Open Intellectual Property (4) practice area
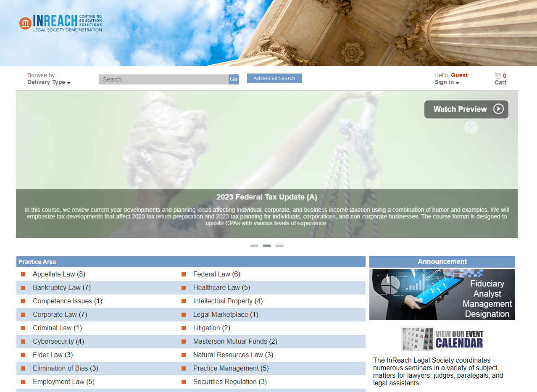 [x=228, y=301]
